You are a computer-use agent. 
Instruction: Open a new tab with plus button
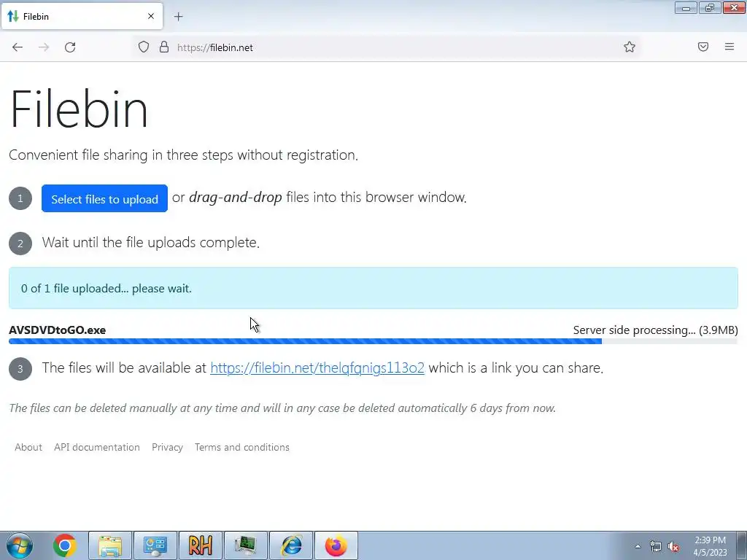coord(178,17)
